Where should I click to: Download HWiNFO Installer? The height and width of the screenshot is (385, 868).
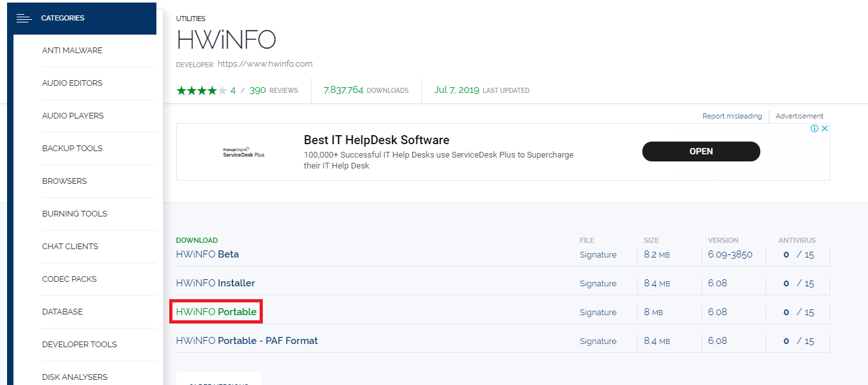(x=215, y=283)
